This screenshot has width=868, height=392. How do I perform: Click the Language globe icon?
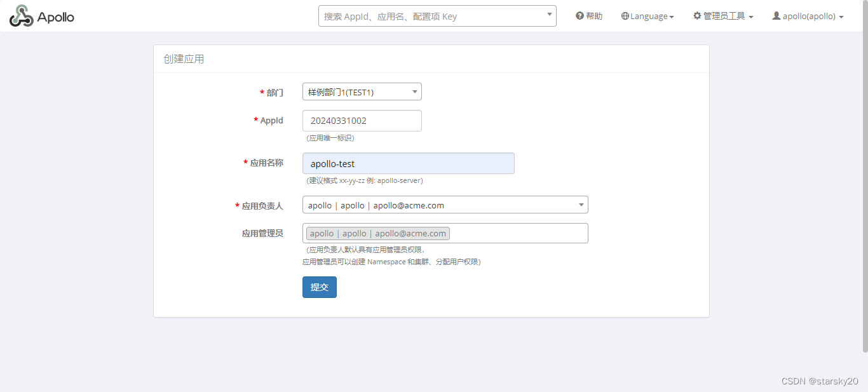(625, 16)
